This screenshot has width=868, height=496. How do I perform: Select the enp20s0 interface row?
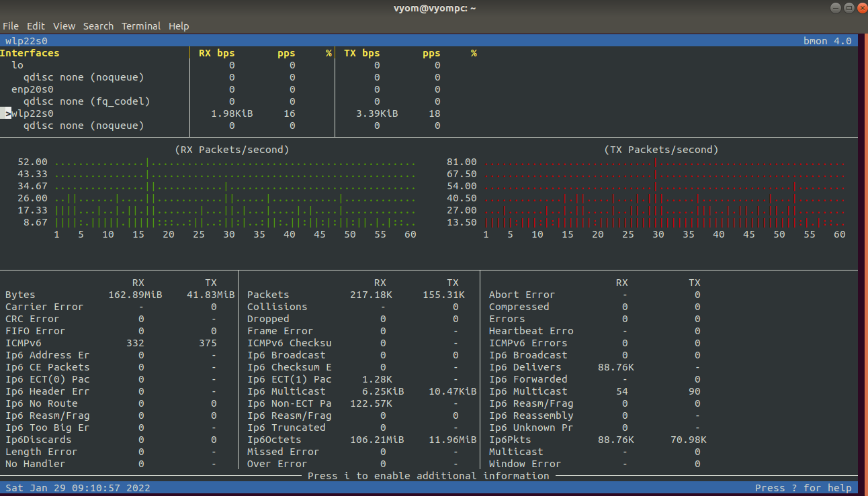(x=32, y=89)
